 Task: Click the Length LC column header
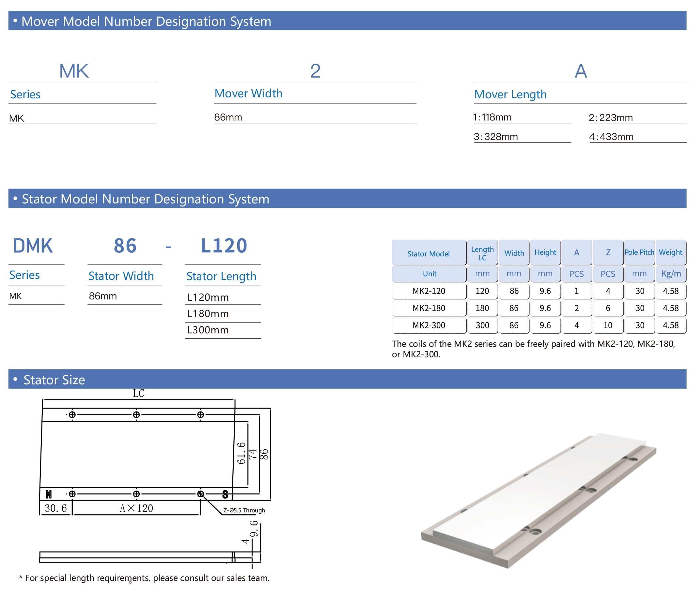coord(482,253)
